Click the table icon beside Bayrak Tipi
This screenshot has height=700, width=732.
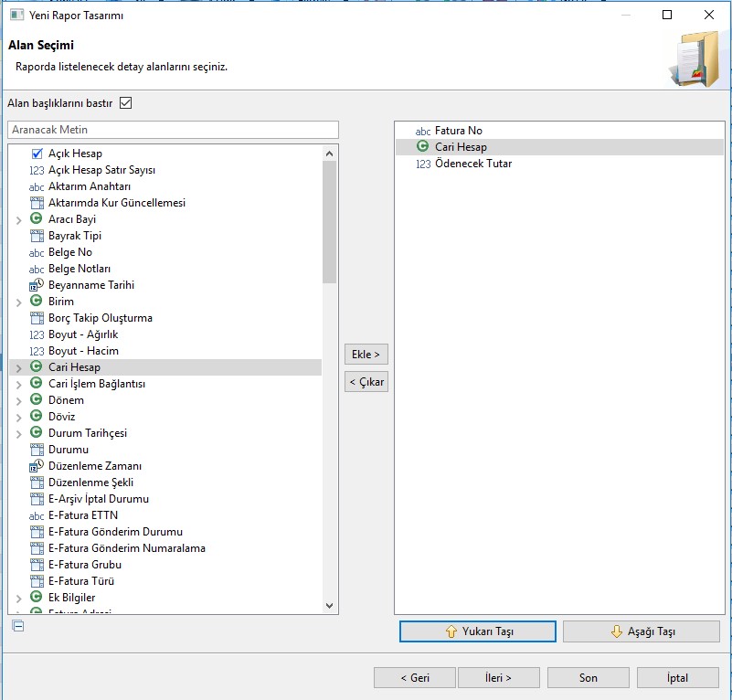pos(37,236)
